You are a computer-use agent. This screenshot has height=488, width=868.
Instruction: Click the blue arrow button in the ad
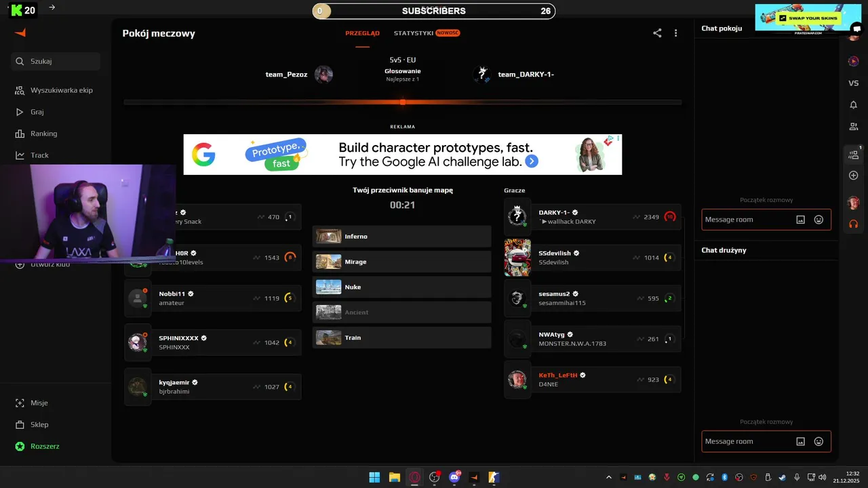click(532, 161)
